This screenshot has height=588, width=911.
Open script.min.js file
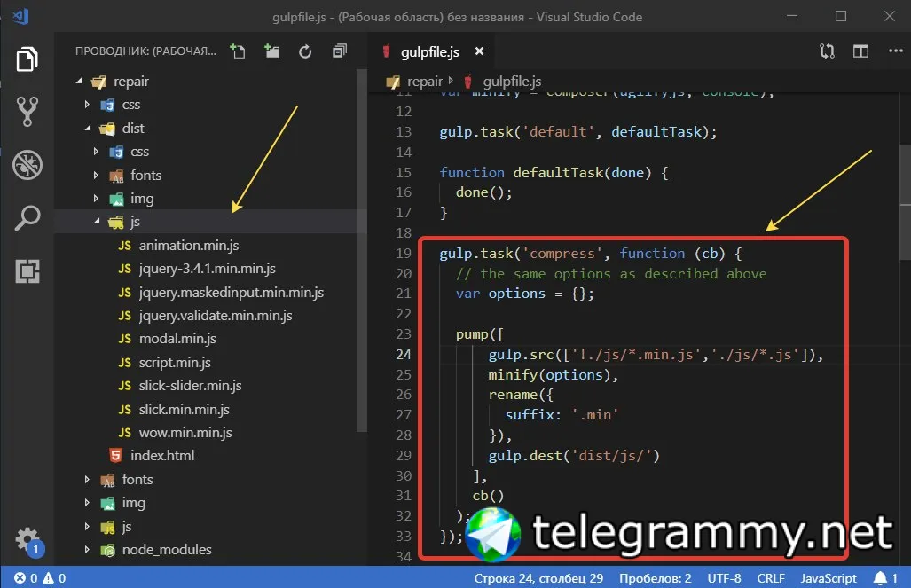(x=174, y=363)
